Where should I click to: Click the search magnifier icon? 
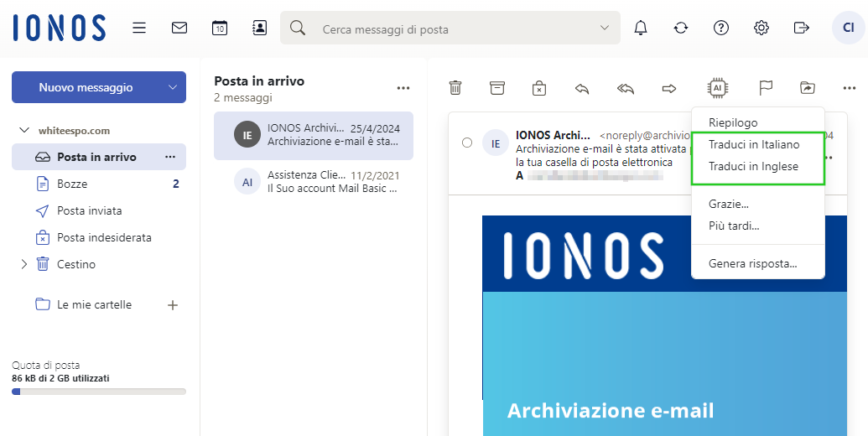298,28
